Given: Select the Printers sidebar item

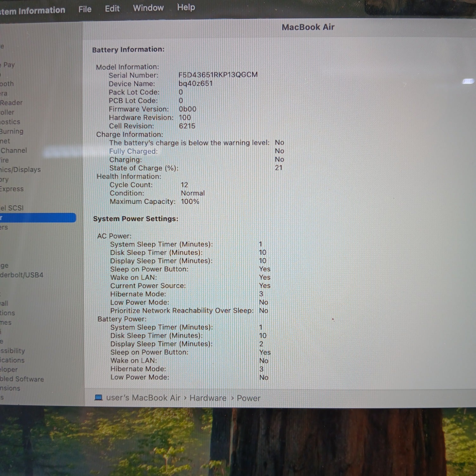Looking at the screenshot, I should tap(4, 227).
